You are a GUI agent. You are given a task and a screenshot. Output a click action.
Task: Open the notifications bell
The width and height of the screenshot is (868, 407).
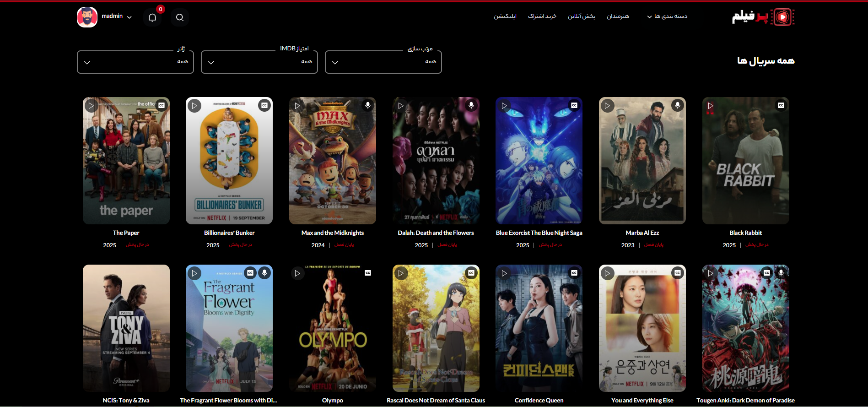pos(152,17)
